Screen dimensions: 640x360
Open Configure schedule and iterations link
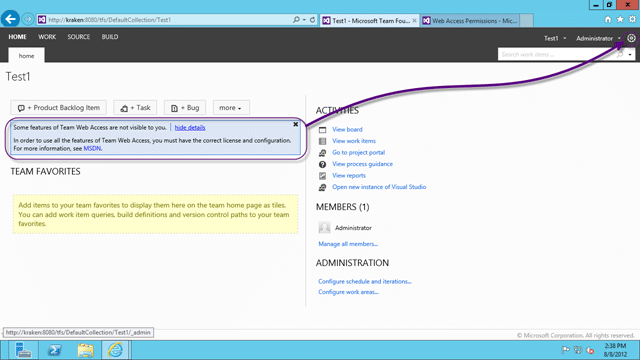point(365,281)
